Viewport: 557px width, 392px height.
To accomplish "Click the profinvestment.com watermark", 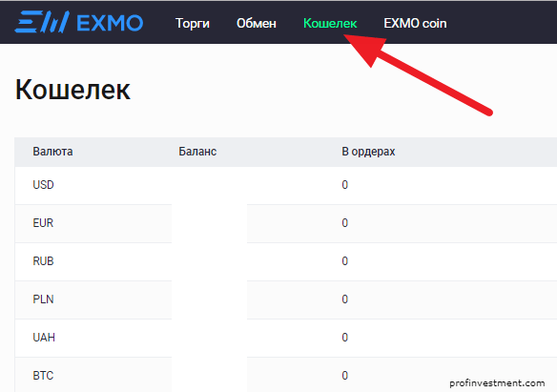I will (x=497, y=383).
